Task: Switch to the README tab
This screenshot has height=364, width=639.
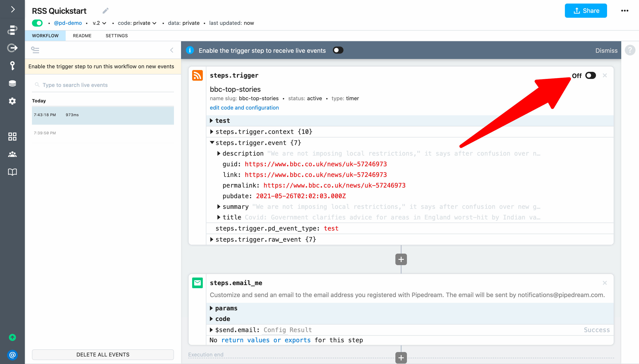Action: (x=82, y=35)
